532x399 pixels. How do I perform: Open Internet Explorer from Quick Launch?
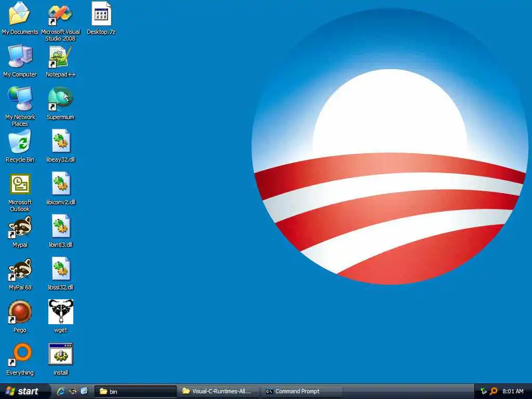click(61, 391)
